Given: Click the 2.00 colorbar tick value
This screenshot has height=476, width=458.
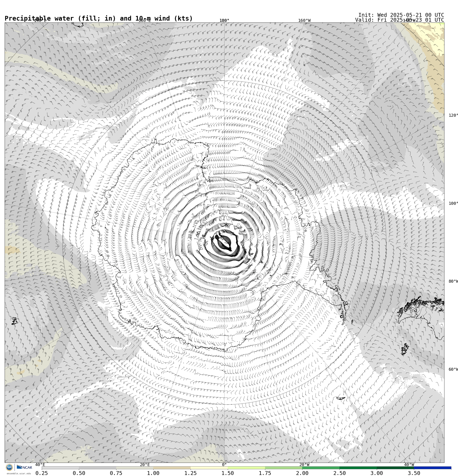Looking at the screenshot, I should click(x=302, y=473).
